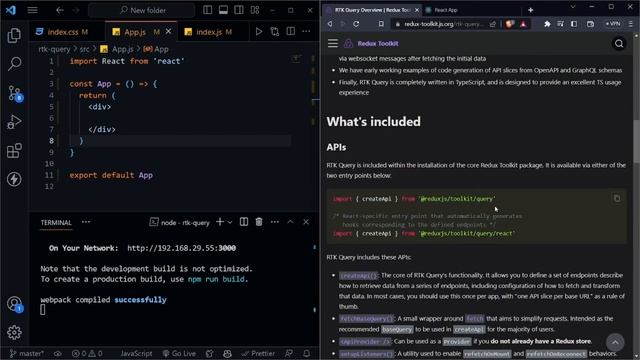Open the new terminal launch profile dropdown

pyautogui.click(x=230, y=222)
